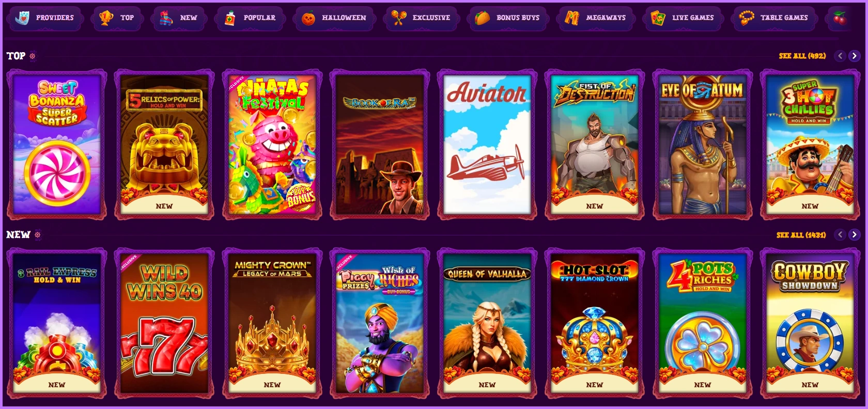Select the Halloween pumpkin category
This screenshot has height=409, width=868.
(334, 18)
